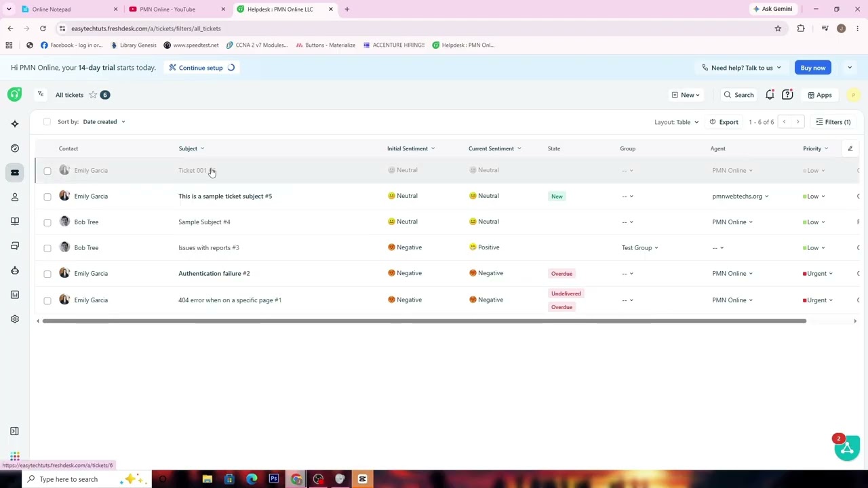868x488 pixels.
Task: Open the Priority column header dropdown
Action: click(x=826, y=148)
